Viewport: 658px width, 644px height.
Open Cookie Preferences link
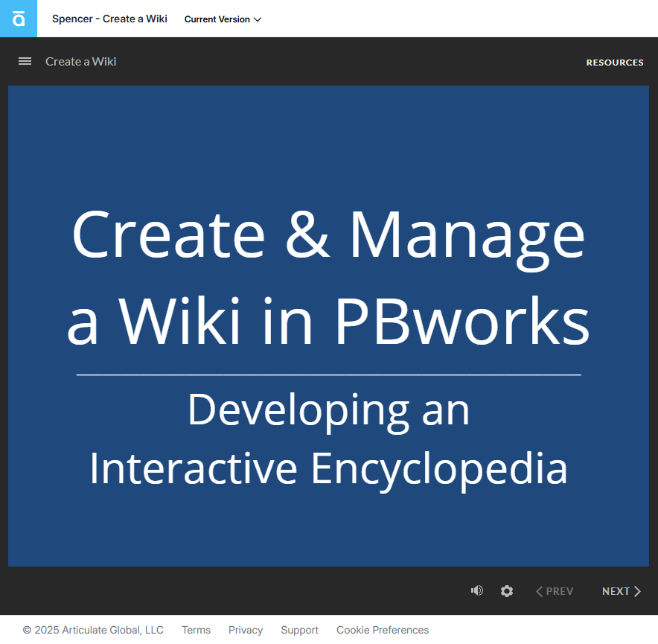pos(383,630)
